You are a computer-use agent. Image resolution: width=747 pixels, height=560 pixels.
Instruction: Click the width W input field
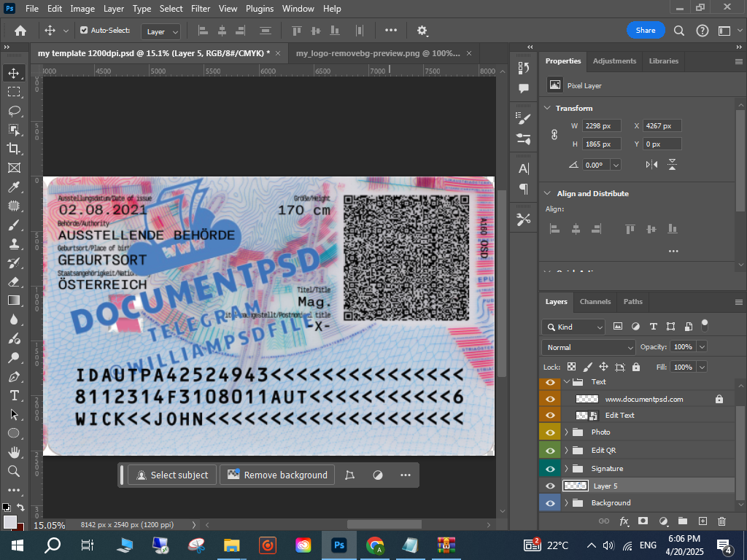point(601,125)
